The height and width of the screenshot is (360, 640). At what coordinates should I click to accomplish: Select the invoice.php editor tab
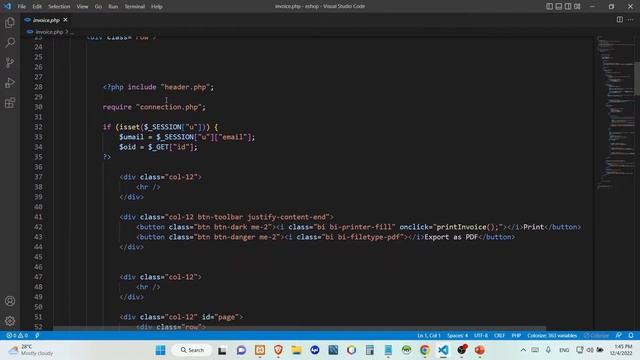tap(46, 20)
